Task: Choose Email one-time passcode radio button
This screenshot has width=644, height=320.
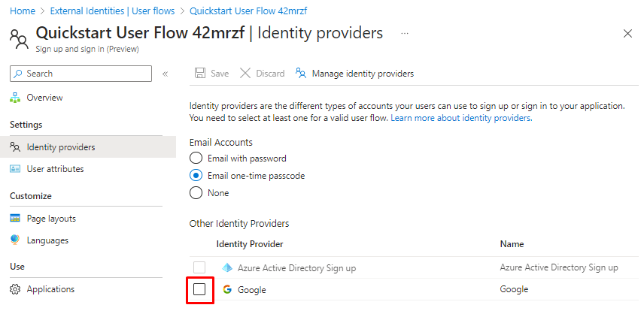Action: [x=196, y=176]
